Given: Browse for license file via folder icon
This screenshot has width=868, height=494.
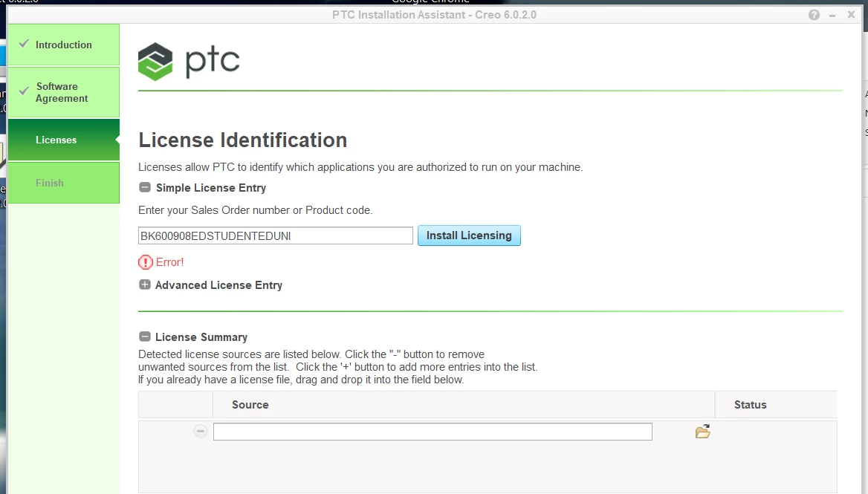Looking at the screenshot, I should click(x=702, y=432).
